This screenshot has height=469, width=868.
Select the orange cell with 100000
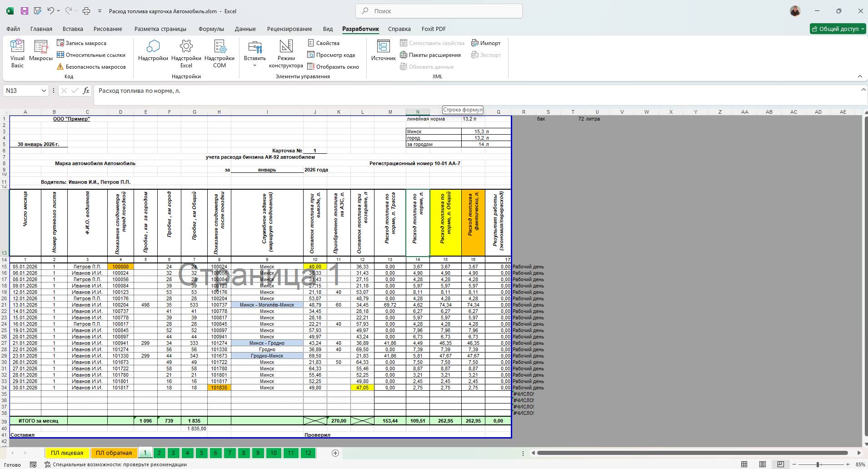pos(120,267)
